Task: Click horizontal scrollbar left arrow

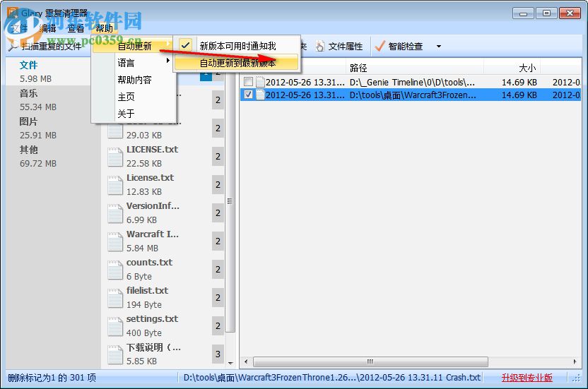Action: (246, 361)
